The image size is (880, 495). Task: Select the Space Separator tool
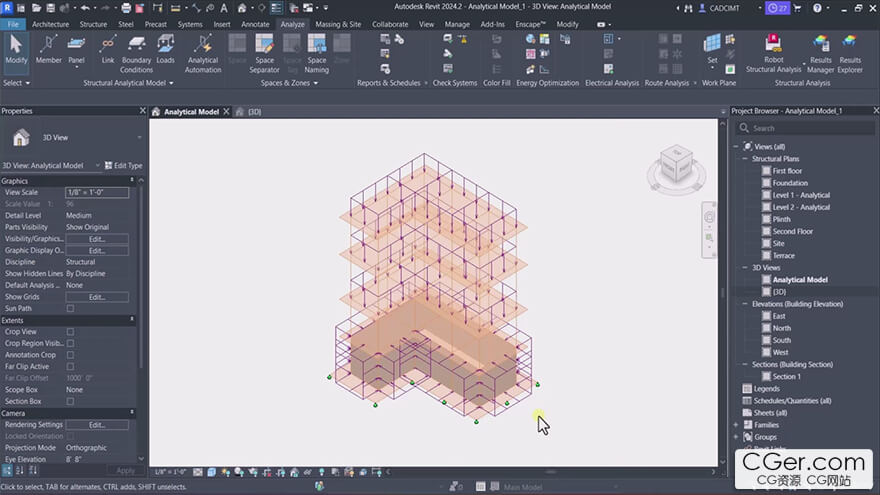click(264, 54)
